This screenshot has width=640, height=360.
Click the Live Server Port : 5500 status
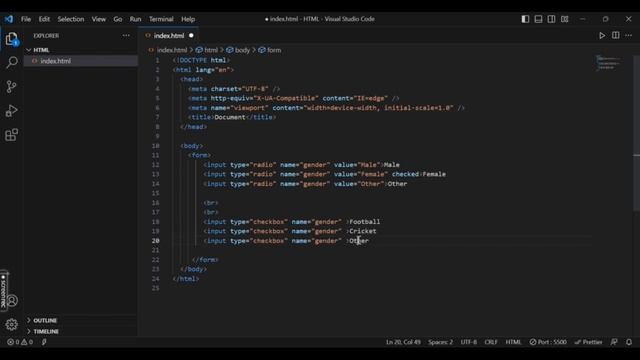(548, 342)
